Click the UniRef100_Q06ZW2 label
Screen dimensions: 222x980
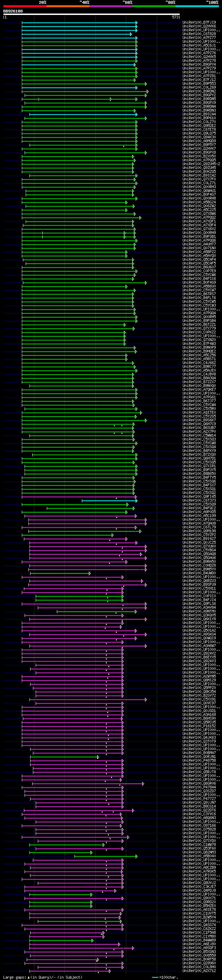coord(199,206)
